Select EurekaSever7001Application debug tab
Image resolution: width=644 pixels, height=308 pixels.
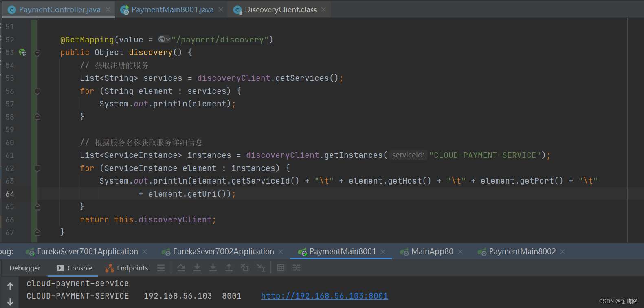click(88, 252)
